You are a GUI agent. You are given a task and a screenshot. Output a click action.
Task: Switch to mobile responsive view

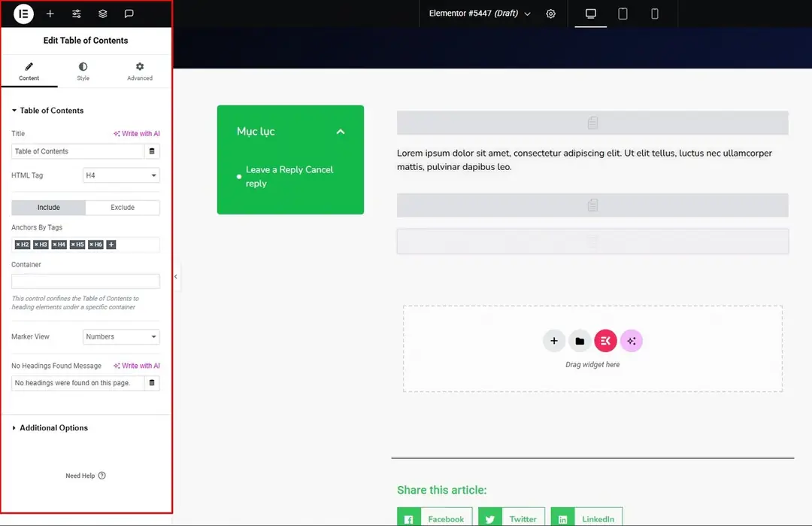655,14
